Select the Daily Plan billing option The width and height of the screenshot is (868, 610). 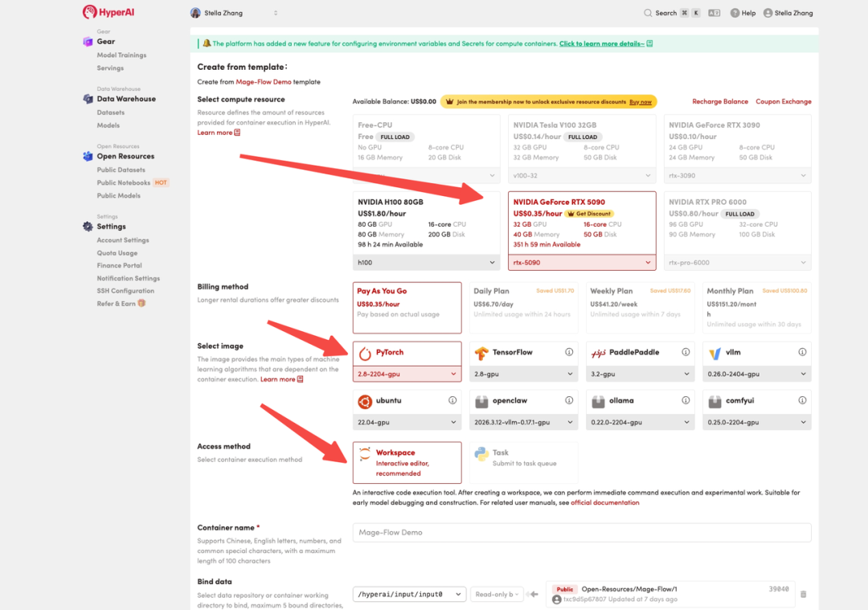coord(524,308)
